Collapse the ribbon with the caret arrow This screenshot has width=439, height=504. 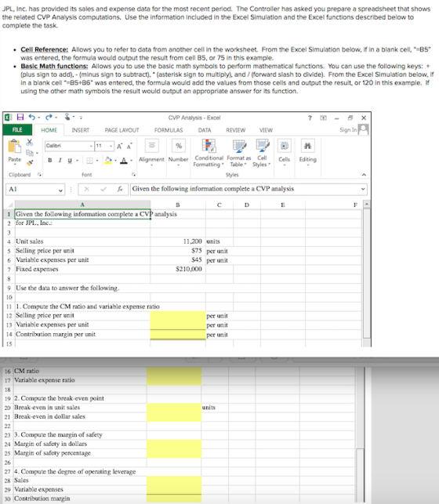click(364, 175)
